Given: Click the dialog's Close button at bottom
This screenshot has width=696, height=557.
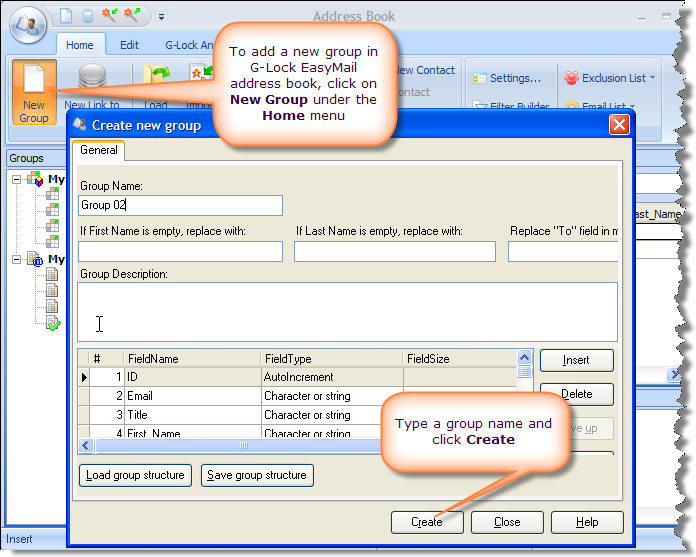Looking at the screenshot, I should point(507,522).
